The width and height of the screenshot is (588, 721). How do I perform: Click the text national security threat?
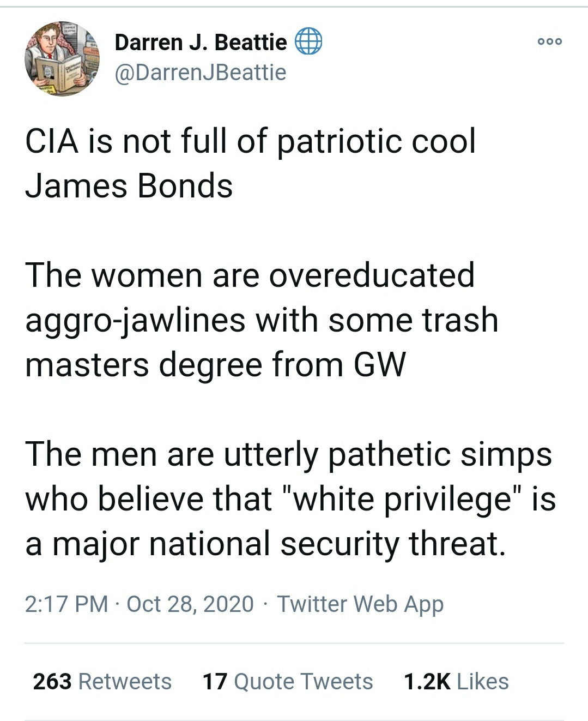[x=327, y=544]
